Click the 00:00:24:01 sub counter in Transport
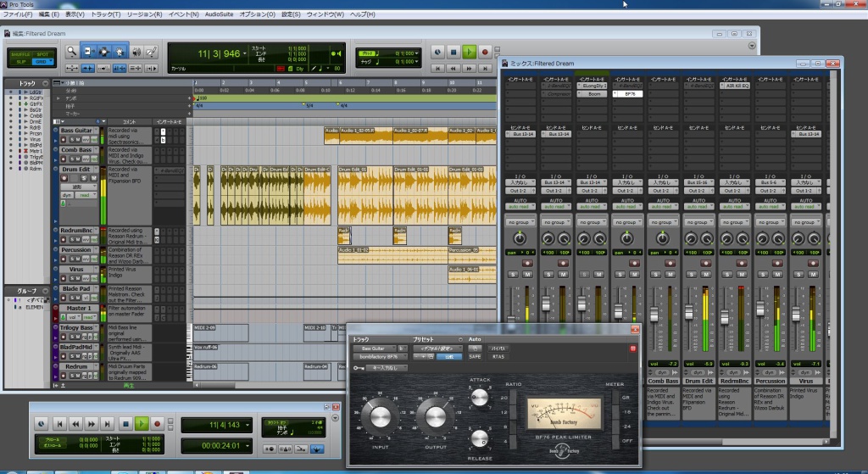868x474 pixels. click(x=217, y=445)
